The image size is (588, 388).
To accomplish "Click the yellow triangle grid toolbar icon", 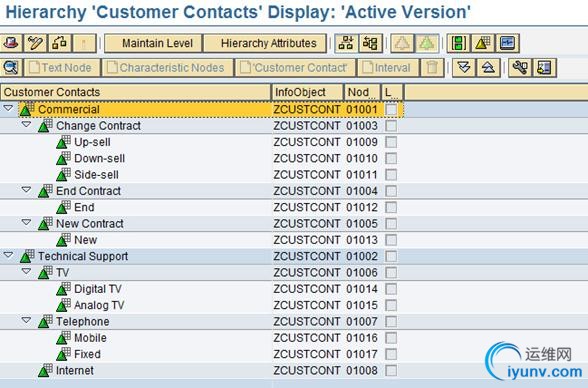I will (x=483, y=43).
